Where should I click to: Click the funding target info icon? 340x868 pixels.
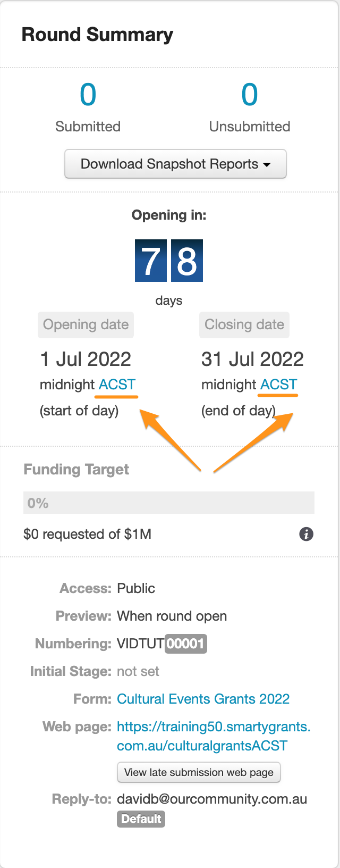(x=306, y=534)
